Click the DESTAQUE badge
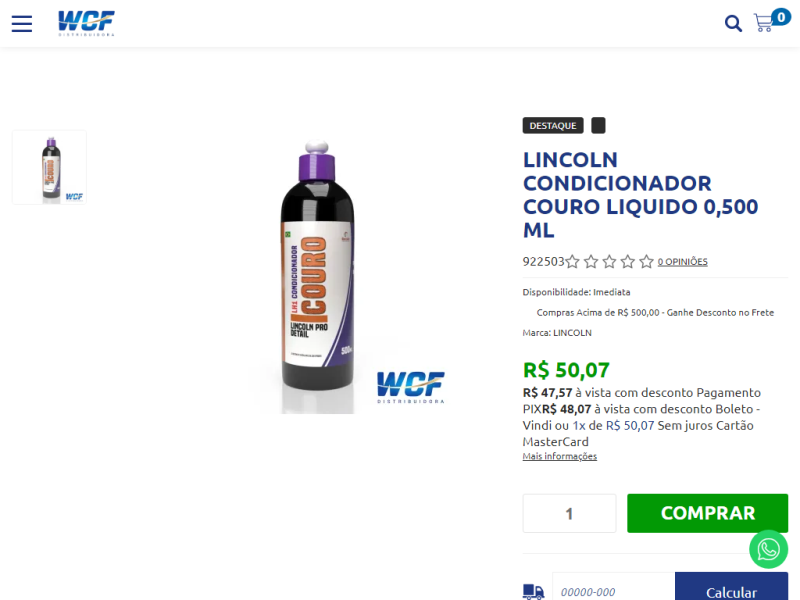The width and height of the screenshot is (800, 600). click(x=553, y=126)
